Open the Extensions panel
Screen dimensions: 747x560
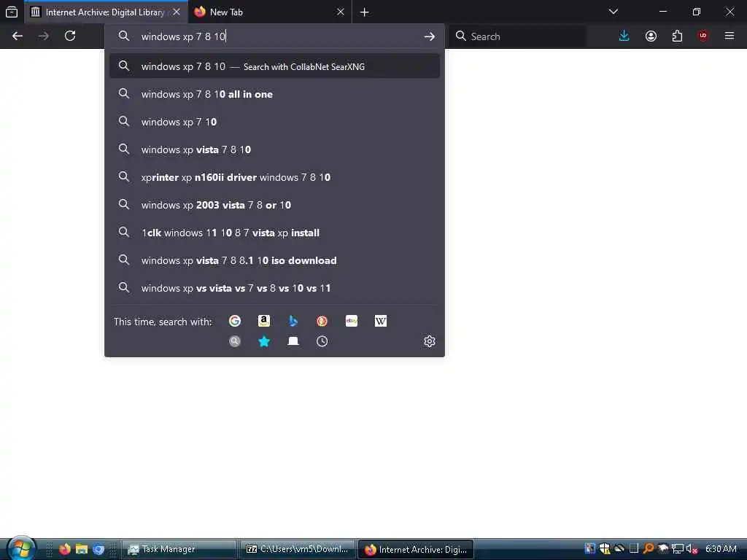coord(677,36)
